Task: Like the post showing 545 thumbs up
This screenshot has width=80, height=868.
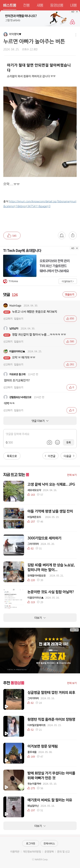Action: pyautogui.click(x=12, y=235)
